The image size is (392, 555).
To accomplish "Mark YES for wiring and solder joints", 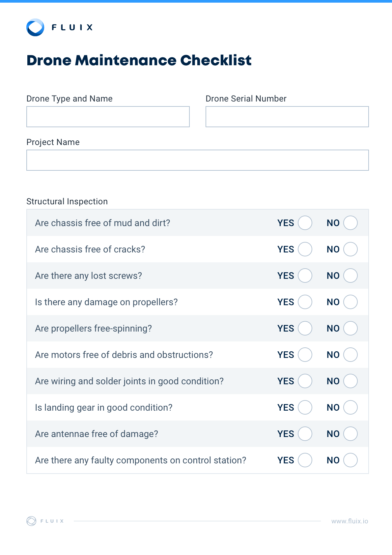I will click(305, 381).
